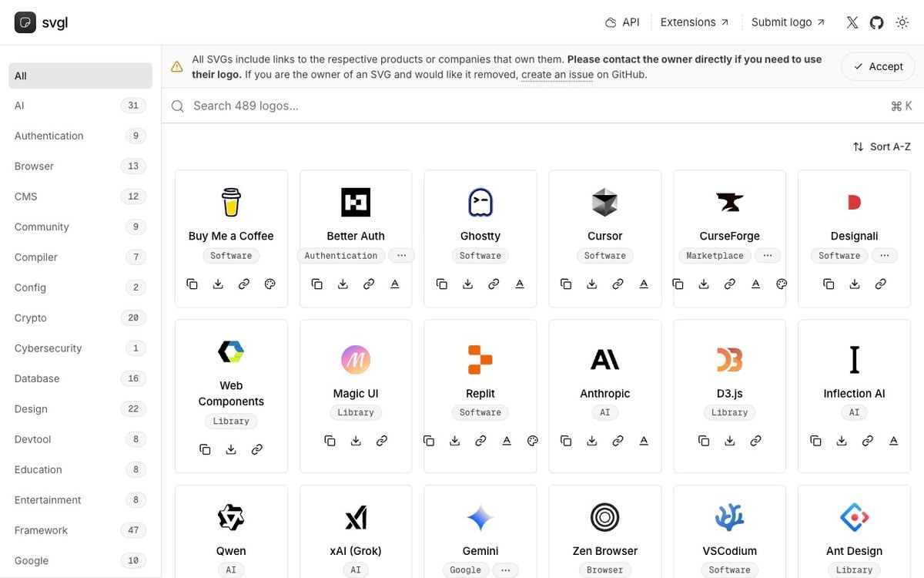Filter by CurseForge's Marketplace tag
This screenshot has width=924, height=578.
tap(715, 256)
